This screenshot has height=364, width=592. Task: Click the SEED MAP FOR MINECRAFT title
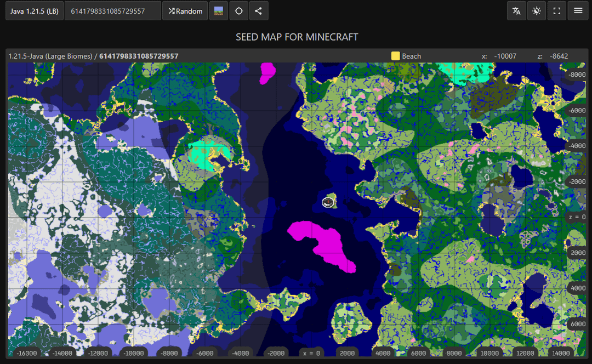[x=297, y=37]
